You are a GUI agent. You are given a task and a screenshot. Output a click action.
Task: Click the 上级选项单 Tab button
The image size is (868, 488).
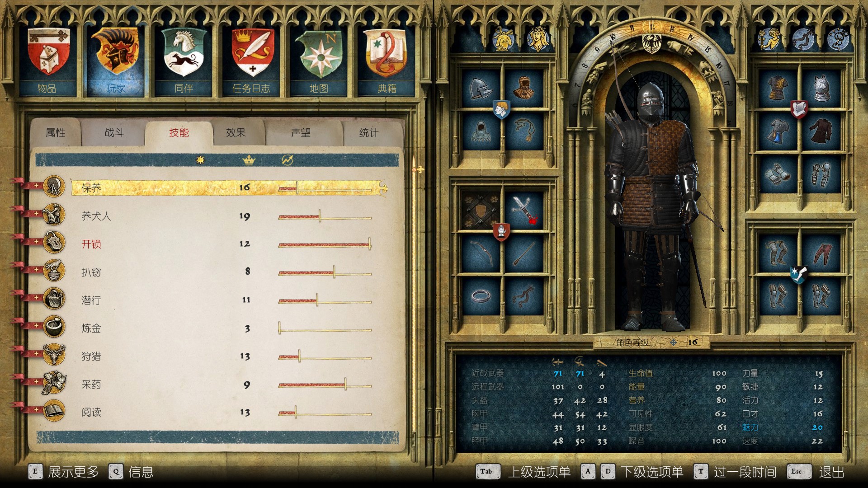click(524, 472)
